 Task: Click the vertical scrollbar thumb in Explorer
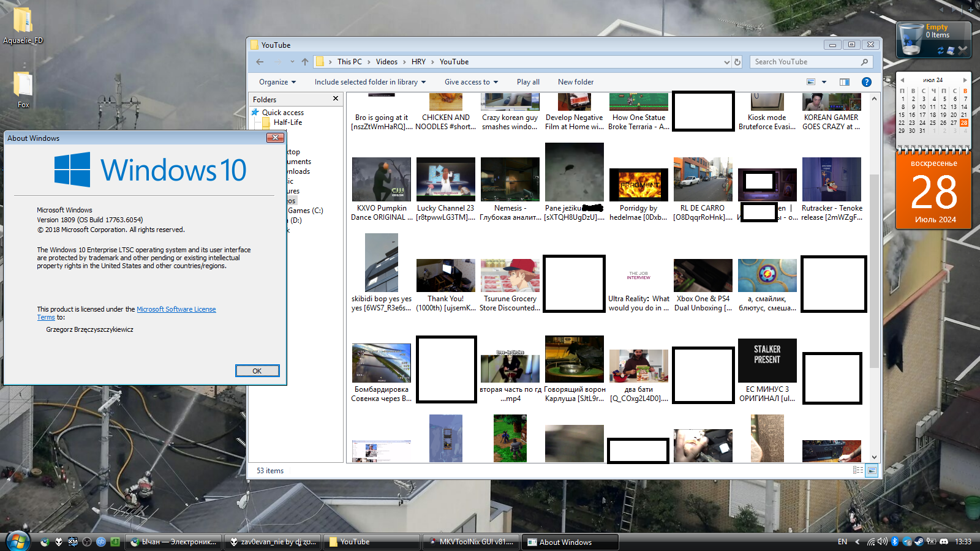[x=874, y=271]
